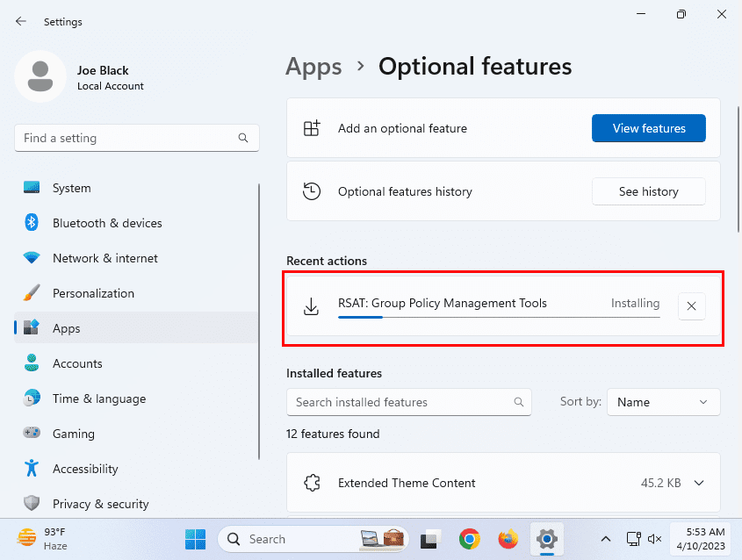
Task: Click the Recent actions heading
Action: pos(327,261)
